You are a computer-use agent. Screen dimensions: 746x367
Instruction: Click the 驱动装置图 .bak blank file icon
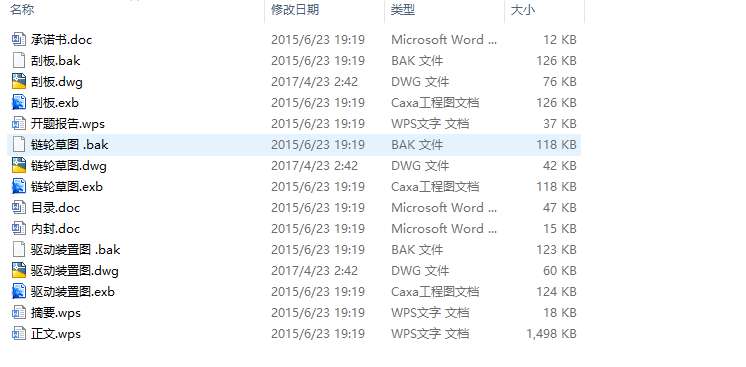click(19, 249)
